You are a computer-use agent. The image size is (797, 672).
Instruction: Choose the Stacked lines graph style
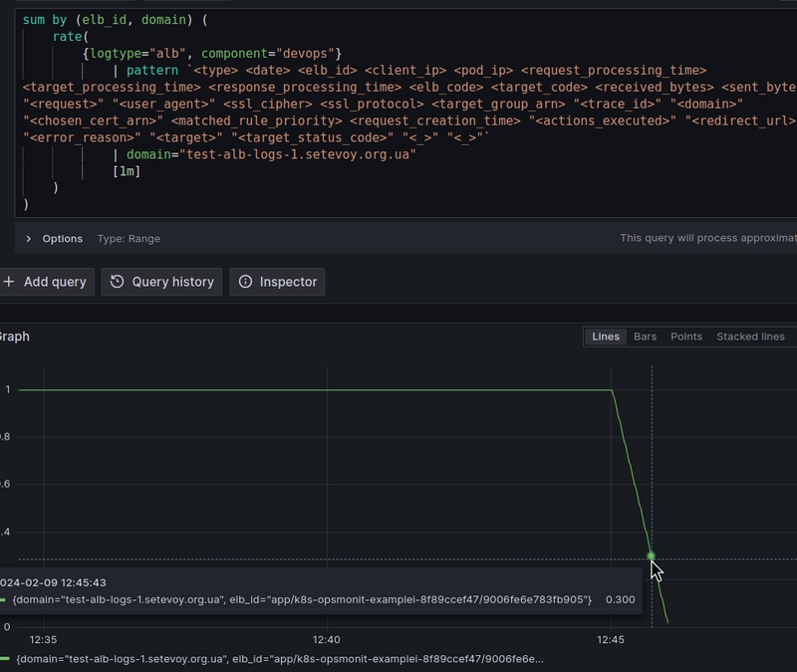tap(749, 336)
